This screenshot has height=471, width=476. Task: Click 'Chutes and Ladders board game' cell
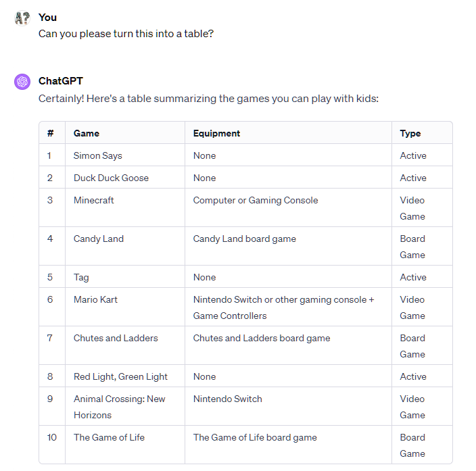(x=262, y=338)
